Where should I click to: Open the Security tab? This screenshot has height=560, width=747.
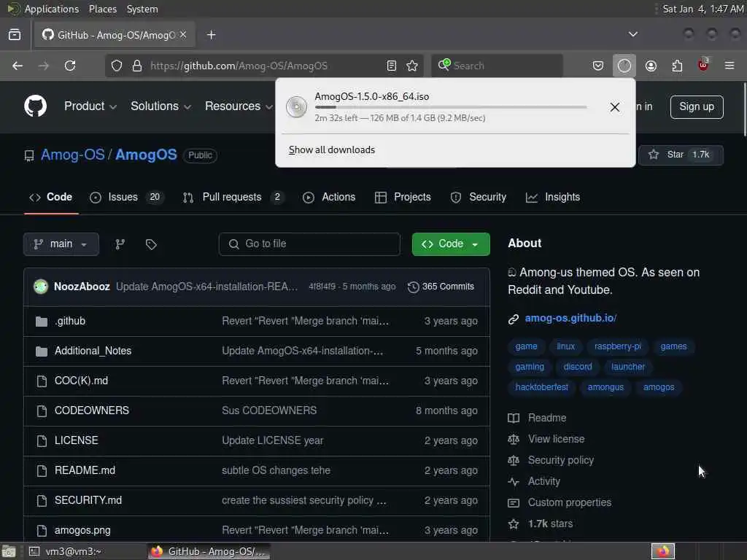[x=479, y=197]
